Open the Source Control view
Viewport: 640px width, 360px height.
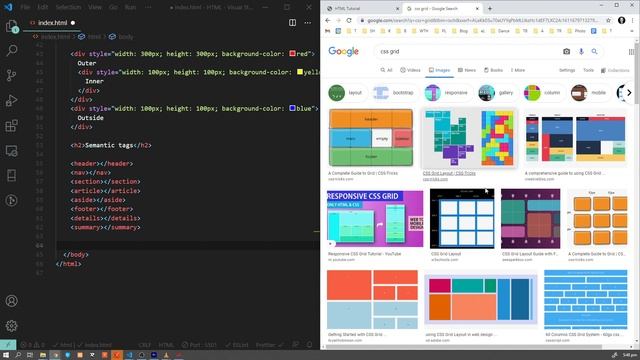[11, 75]
